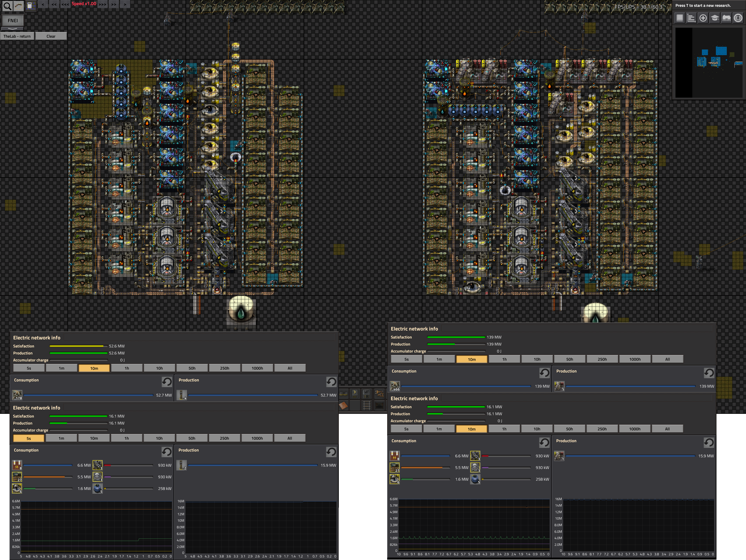
Task: Click the Clear button
Action: (51, 36)
